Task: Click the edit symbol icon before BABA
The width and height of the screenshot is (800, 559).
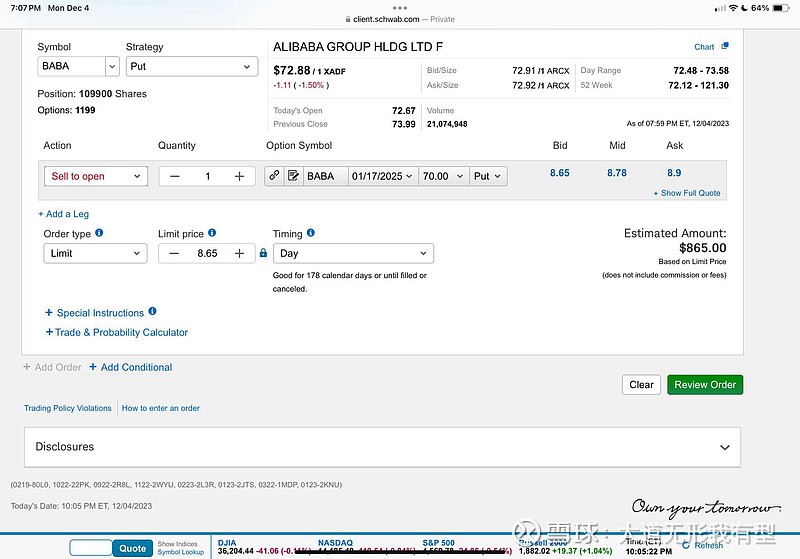Action: click(293, 176)
